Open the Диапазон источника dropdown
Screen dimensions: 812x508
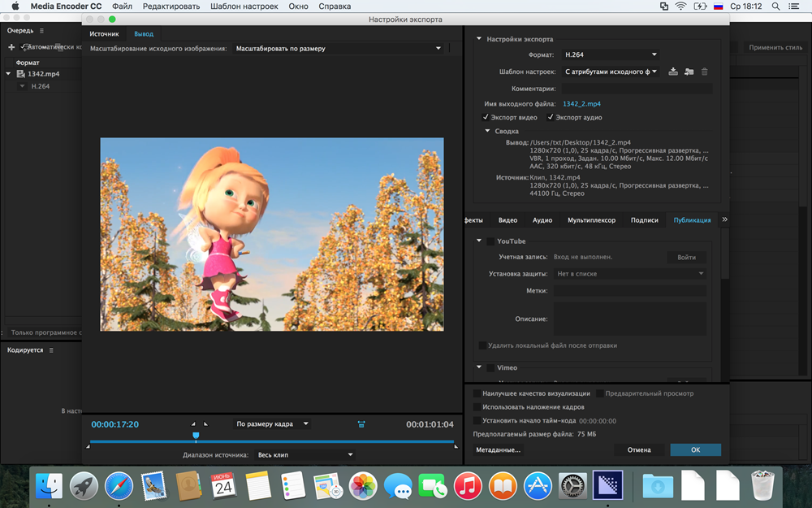(305, 455)
